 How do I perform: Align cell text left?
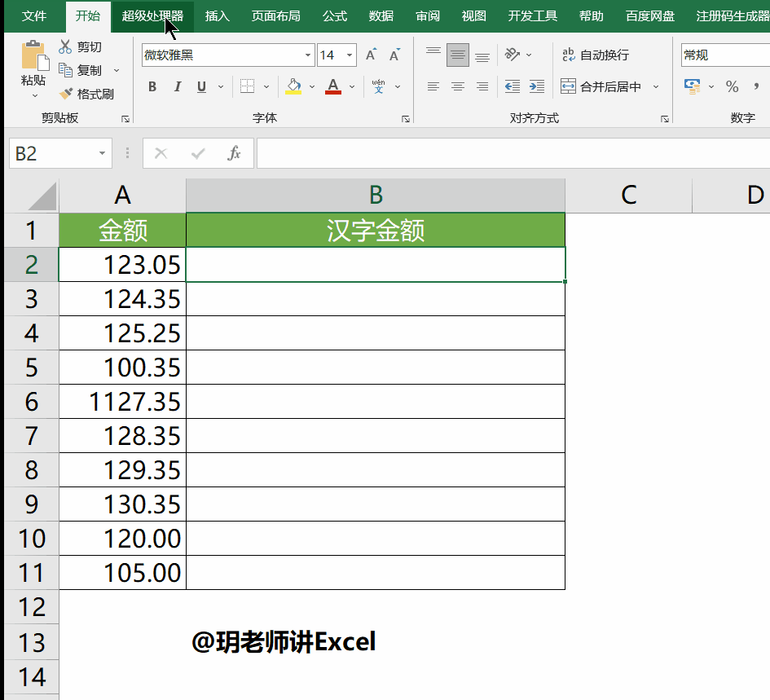click(433, 87)
